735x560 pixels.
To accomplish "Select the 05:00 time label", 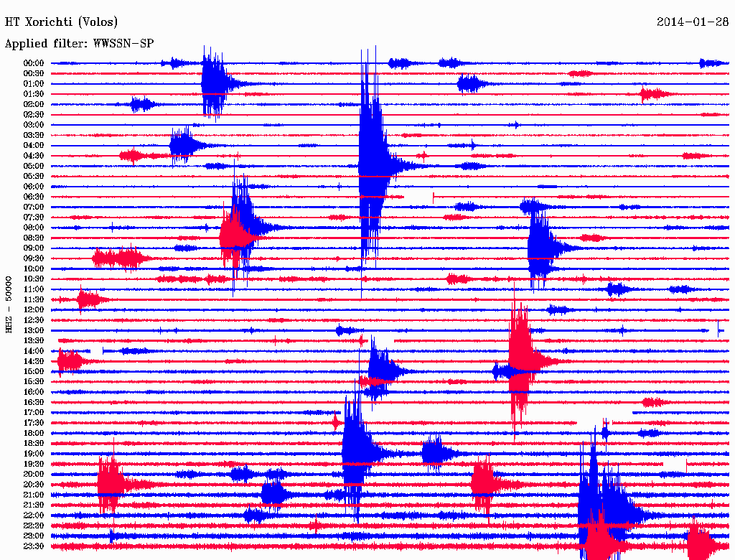I will 34,166.
